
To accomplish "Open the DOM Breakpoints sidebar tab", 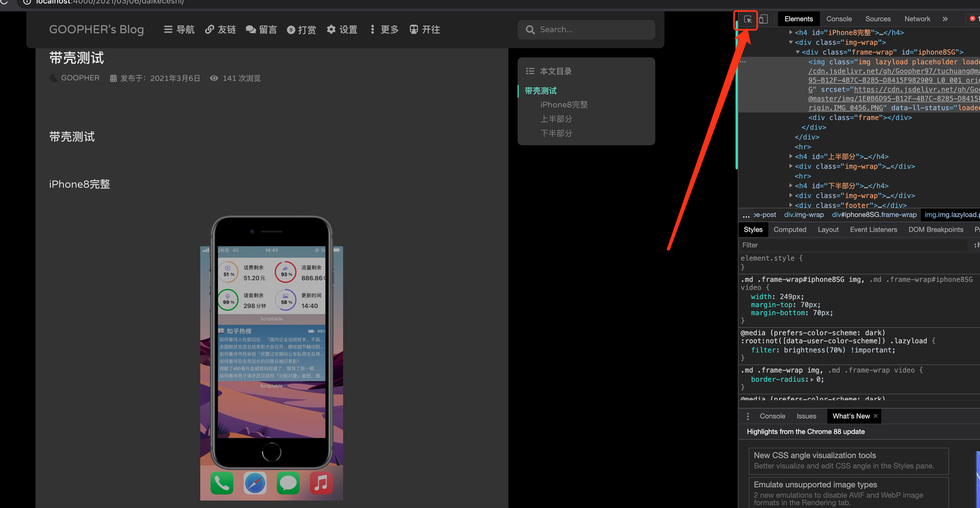I will point(935,230).
